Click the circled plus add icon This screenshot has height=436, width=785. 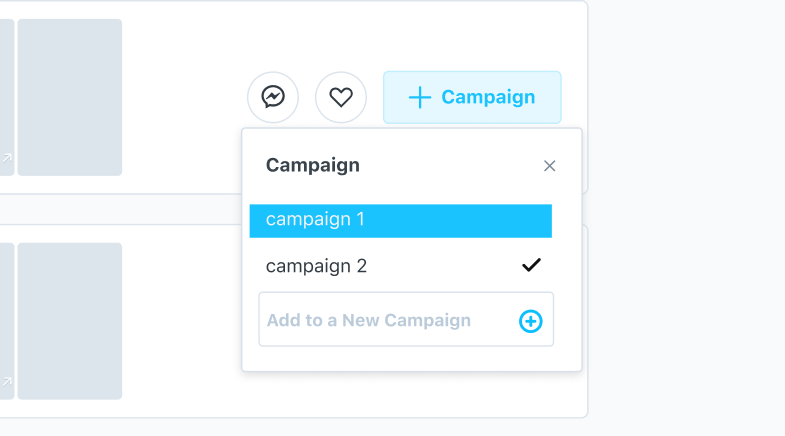point(530,321)
